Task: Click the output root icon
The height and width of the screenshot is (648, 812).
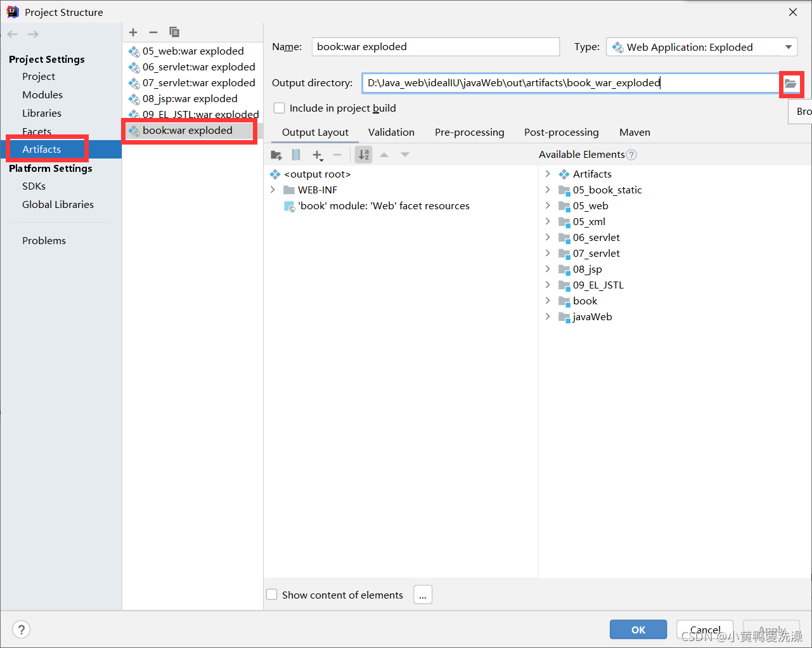Action: (x=275, y=174)
